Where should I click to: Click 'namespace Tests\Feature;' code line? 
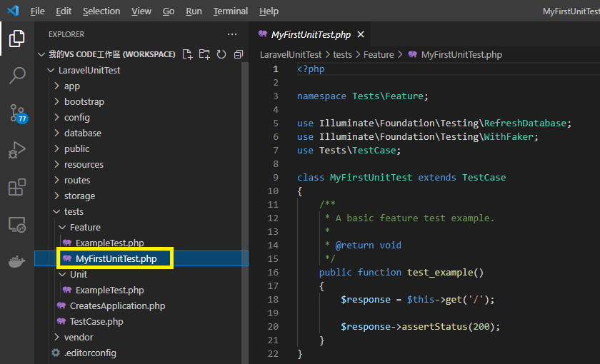(x=362, y=96)
